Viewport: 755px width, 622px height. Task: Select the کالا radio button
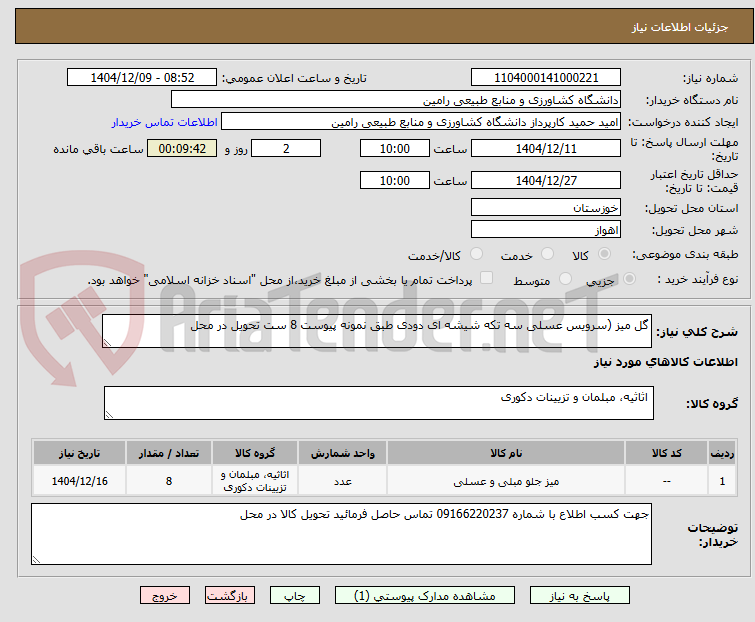[x=604, y=254]
